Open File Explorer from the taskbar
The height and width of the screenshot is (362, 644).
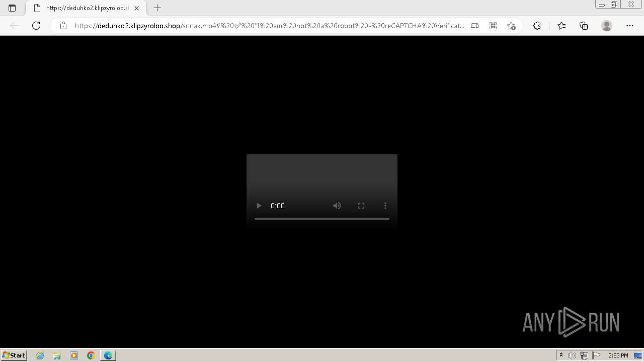pos(57,355)
